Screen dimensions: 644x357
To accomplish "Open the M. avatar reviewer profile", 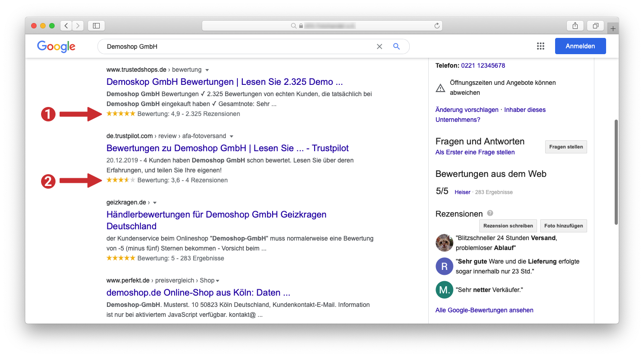I will 444,290.
